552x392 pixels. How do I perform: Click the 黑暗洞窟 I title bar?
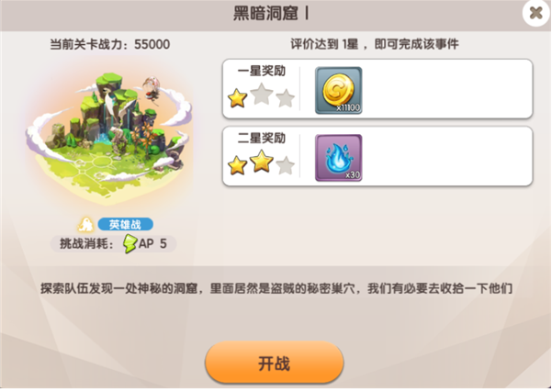pyautogui.click(x=271, y=14)
